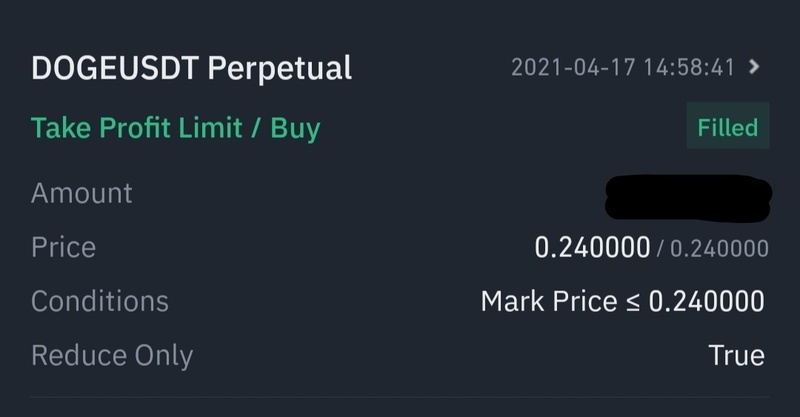Click the gray 0.240000 after the slash
This screenshot has height=417, width=800.
pyautogui.click(x=718, y=248)
